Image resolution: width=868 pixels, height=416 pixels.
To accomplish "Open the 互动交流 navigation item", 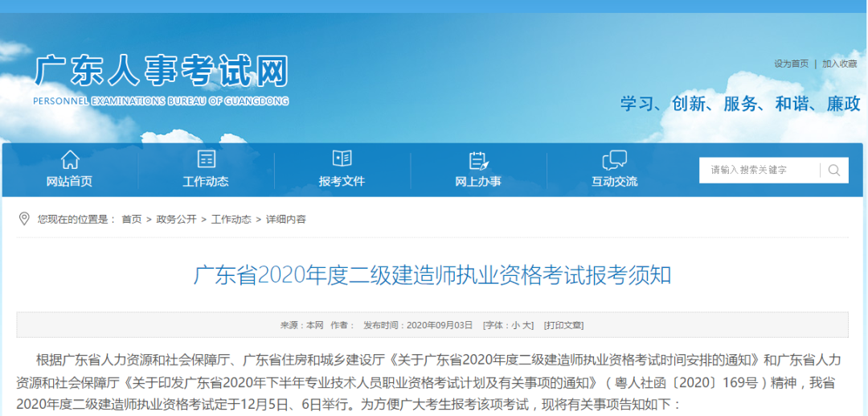I will (615, 182).
